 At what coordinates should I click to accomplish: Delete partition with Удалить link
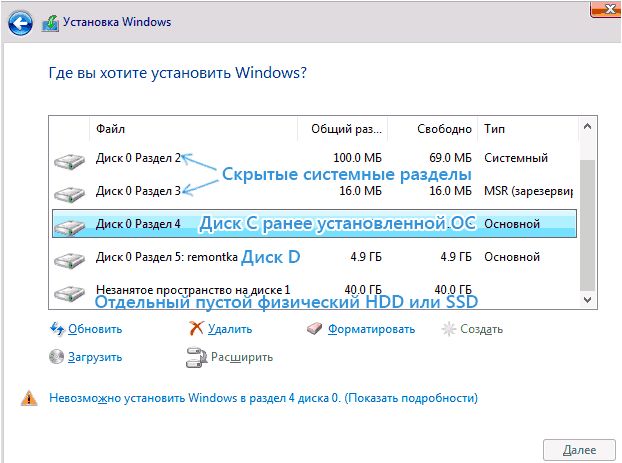click(230, 329)
